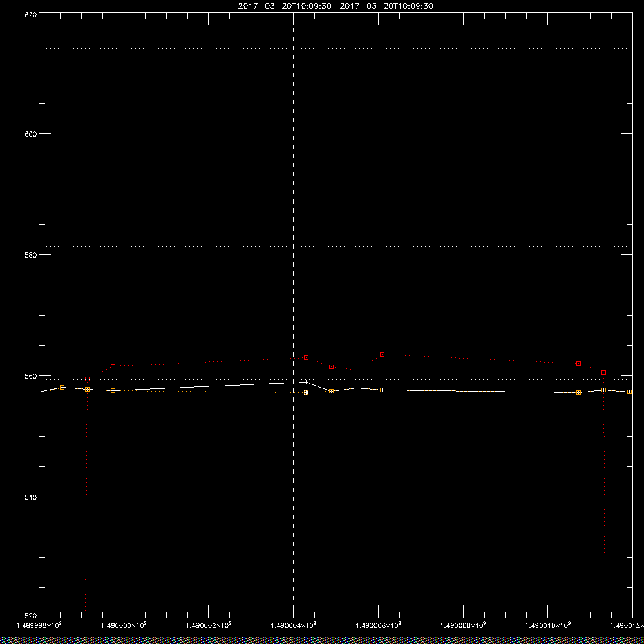Pick the red square marker between the dashed lines

[x=306, y=357]
